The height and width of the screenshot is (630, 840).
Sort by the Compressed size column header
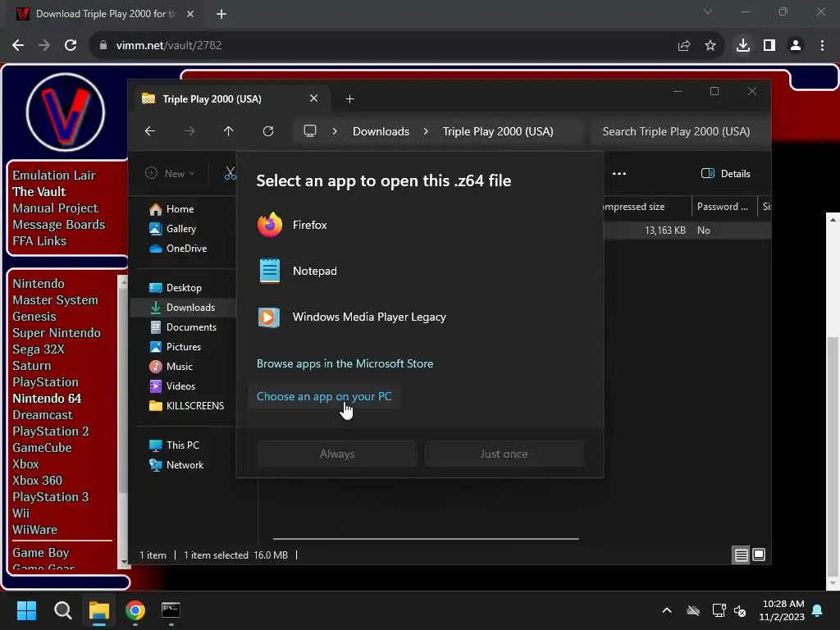(x=646, y=207)
